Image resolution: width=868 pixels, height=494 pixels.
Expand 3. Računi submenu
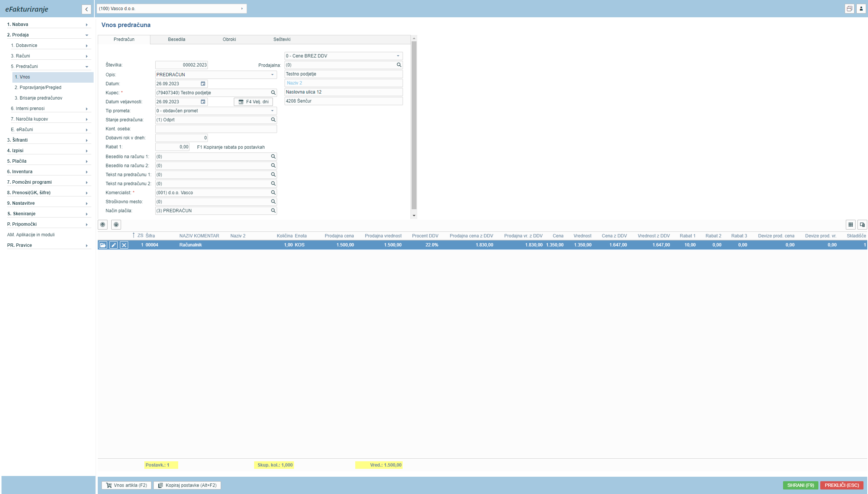50,56
